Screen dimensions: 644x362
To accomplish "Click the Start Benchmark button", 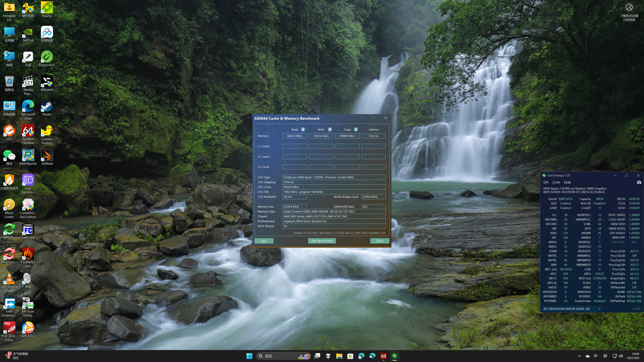I will (322, 241).
